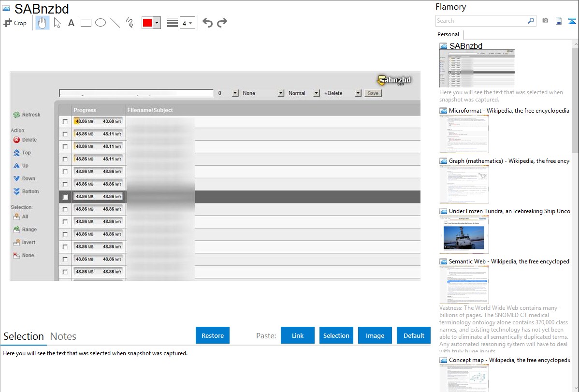579x392 pixels.
Task: Pick the rectangle shape tool
Action: pyautogui.click(x=86, y=23)
